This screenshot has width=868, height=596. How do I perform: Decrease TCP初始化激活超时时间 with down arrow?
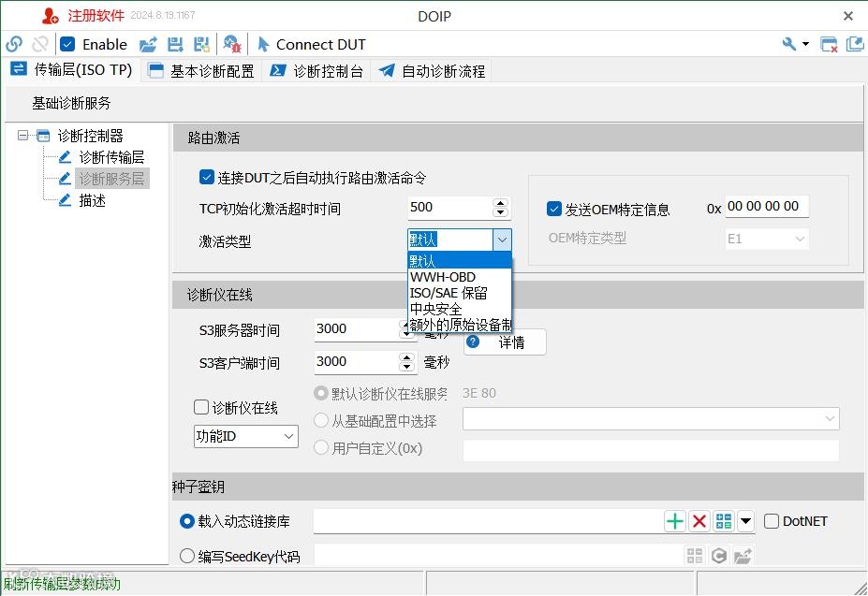(500, 212)
